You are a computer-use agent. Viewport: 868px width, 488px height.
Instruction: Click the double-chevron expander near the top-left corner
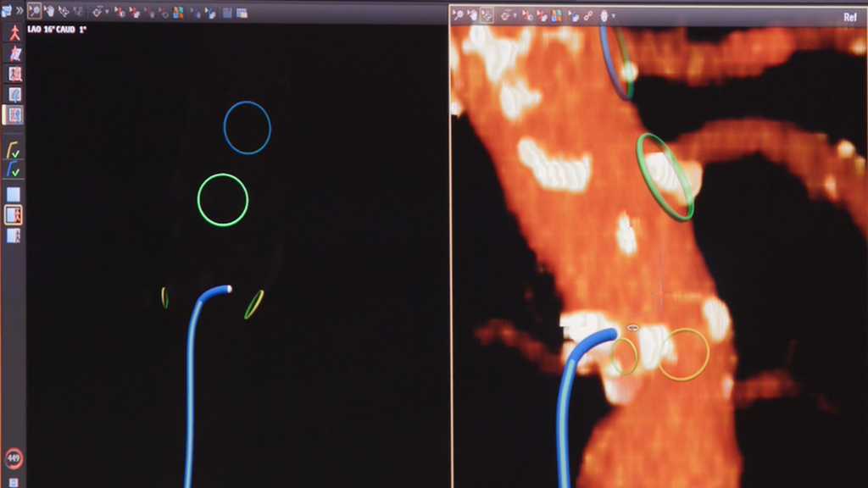pyautogui.click(x=19, y=9)
